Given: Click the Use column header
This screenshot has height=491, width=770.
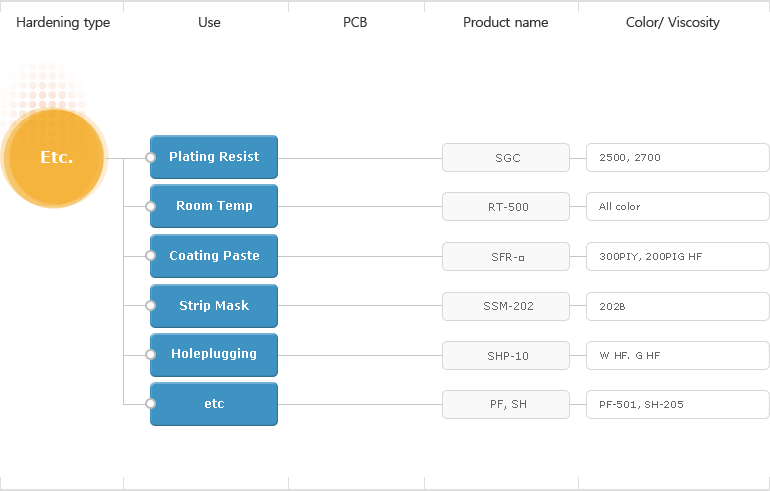Looking at the screenshot, I should [209, 22].
